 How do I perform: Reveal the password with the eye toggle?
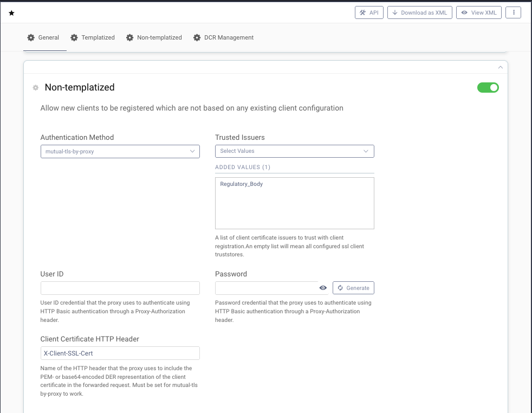pyautogui.click(x=323, y=288)
